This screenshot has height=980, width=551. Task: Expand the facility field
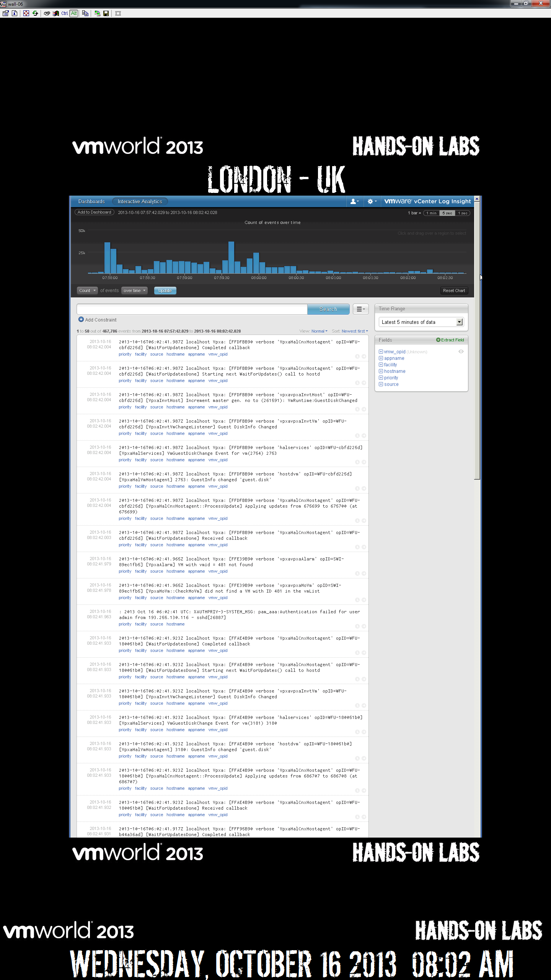[x=381, y=364]
